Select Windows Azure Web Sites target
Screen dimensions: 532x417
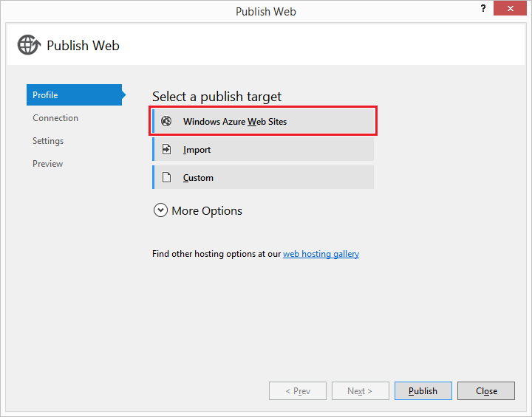(263, 121)
